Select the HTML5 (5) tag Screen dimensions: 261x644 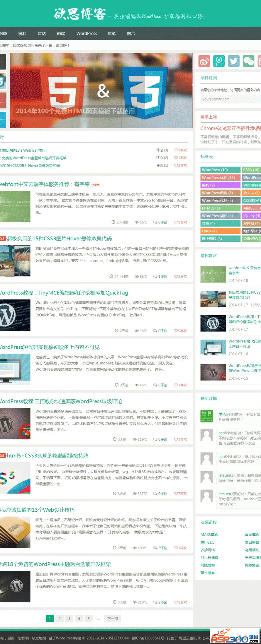click(221, 208)
